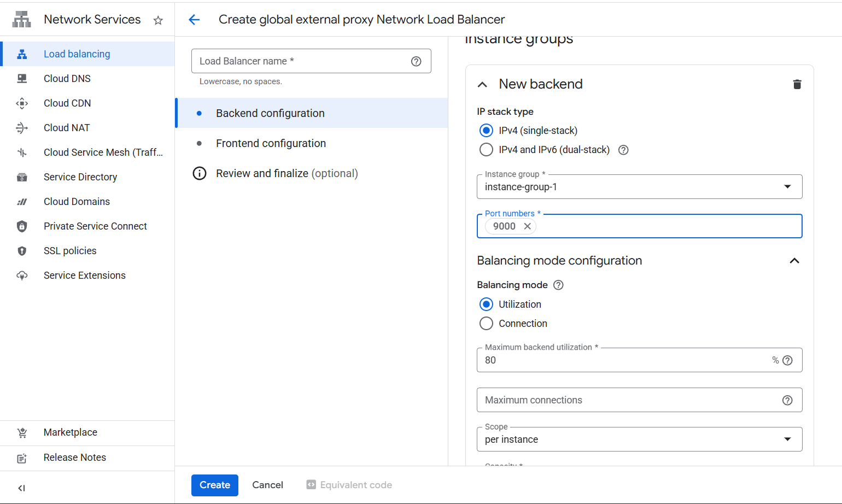Open the Scope dropdown

pyautogui.click(x=639, y=439)
